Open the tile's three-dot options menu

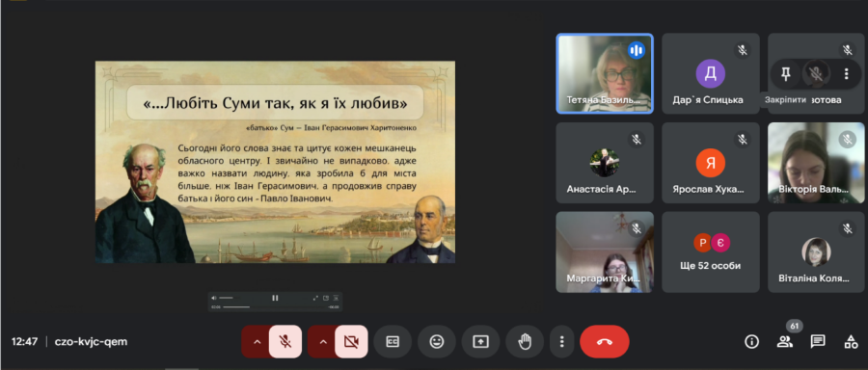tap(846, 73)
